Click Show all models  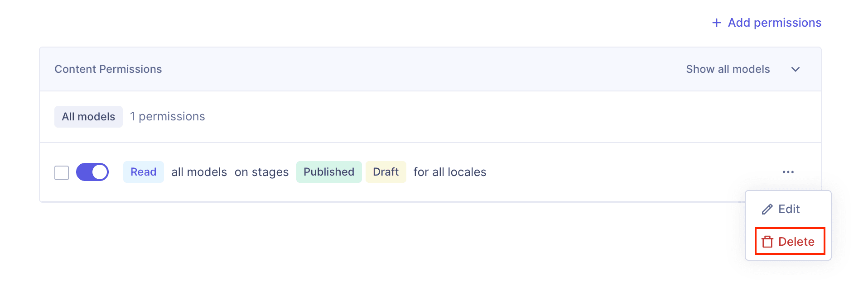728,69
